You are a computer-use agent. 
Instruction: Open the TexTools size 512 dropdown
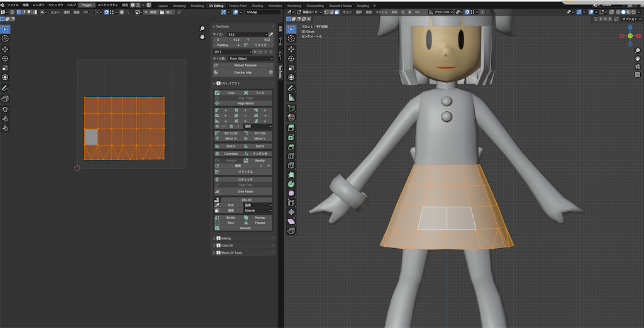pyautogui.click(x=248, y=35)
